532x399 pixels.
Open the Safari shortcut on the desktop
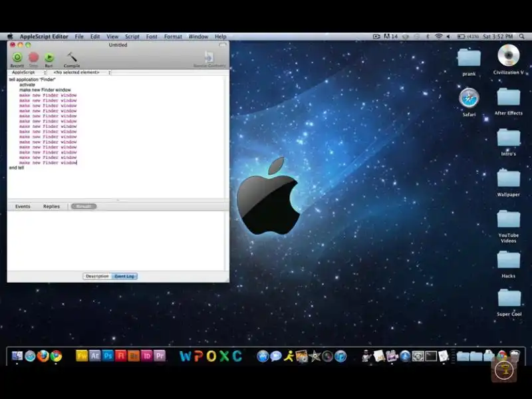[469, 98]
